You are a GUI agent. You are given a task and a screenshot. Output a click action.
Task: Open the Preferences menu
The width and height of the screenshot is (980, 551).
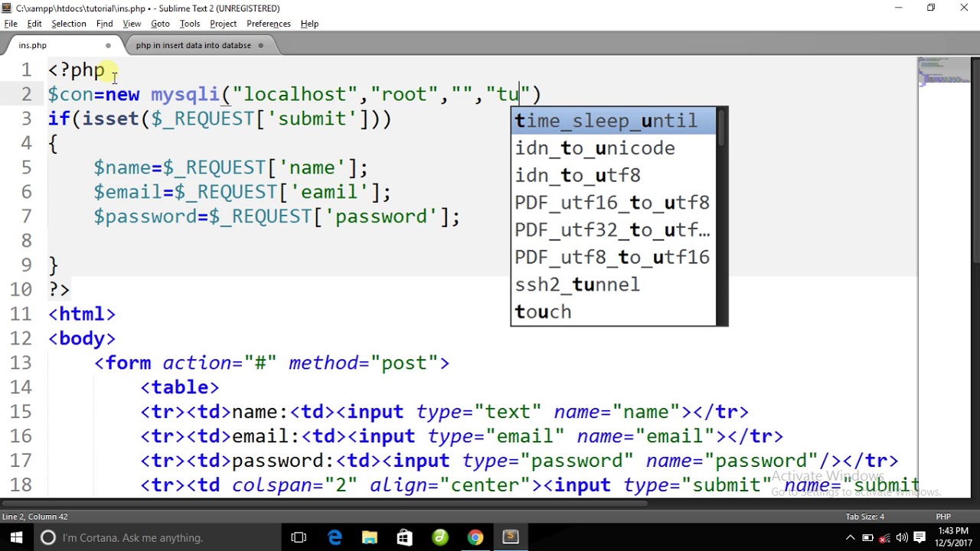pos(269,24)
